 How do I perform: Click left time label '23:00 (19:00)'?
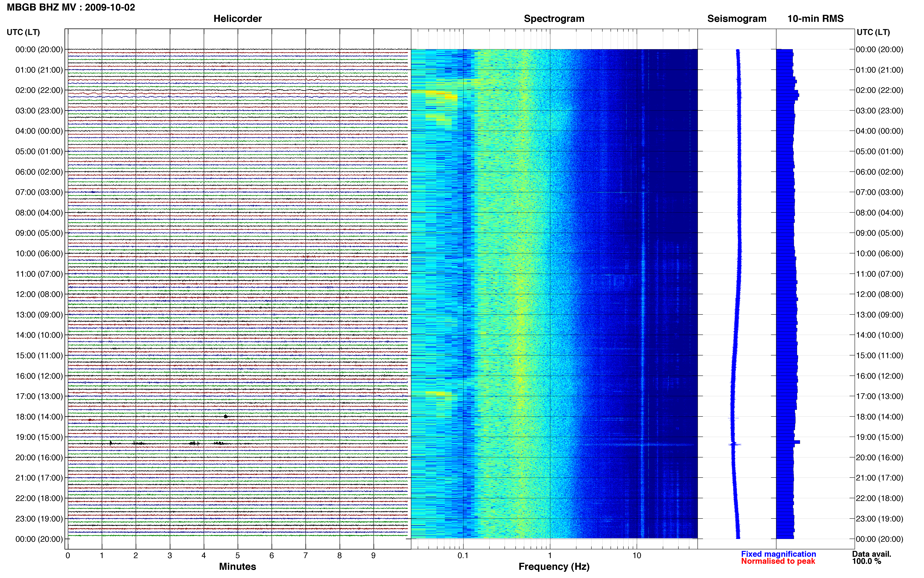click(39, 519)
